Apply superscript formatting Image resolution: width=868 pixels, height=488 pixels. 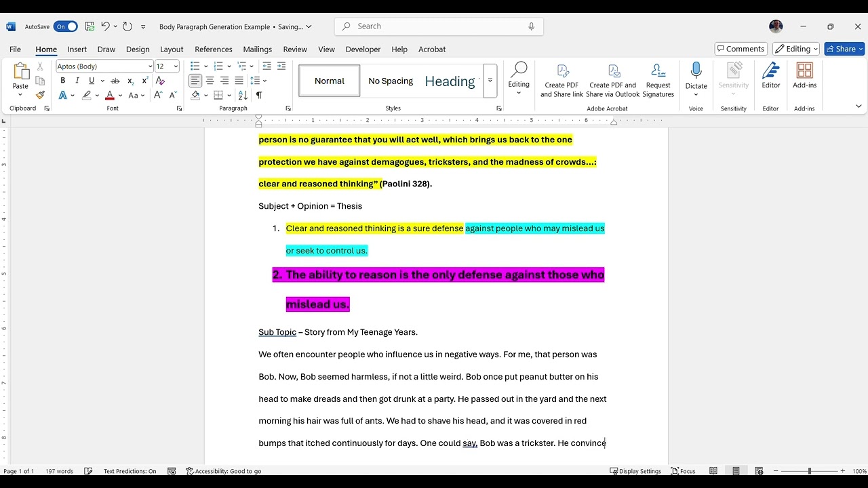tap(144, 81)
